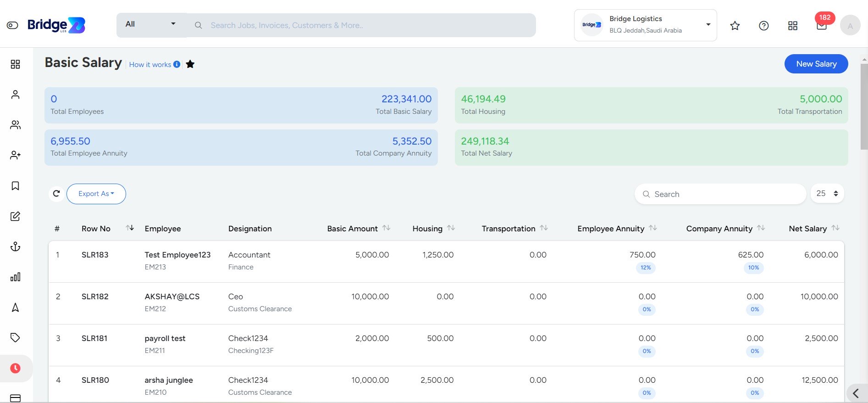Open the dashboard grid icon in sidebar

tap(15, 64)
